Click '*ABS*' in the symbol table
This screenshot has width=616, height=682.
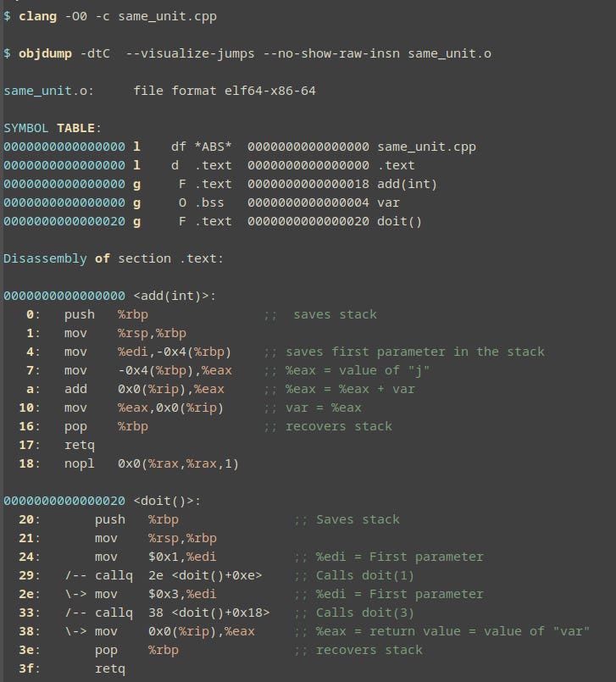pos(214,147)
